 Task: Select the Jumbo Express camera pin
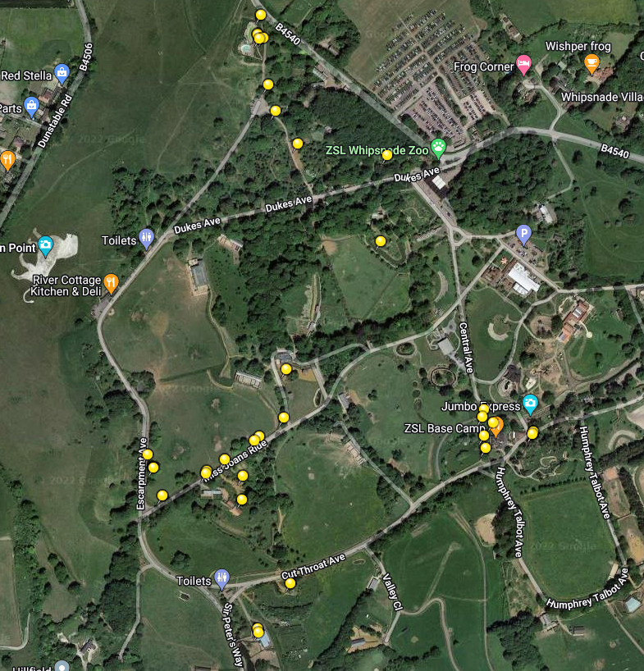point(530,404)
